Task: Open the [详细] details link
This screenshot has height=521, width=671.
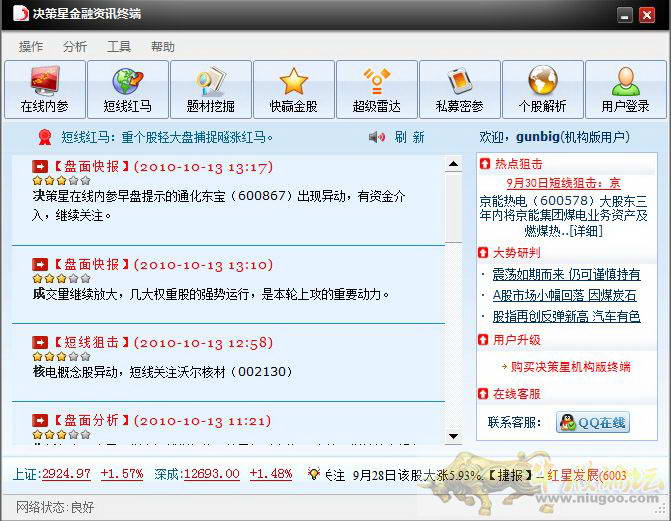Action: click(x=586, y=231)
